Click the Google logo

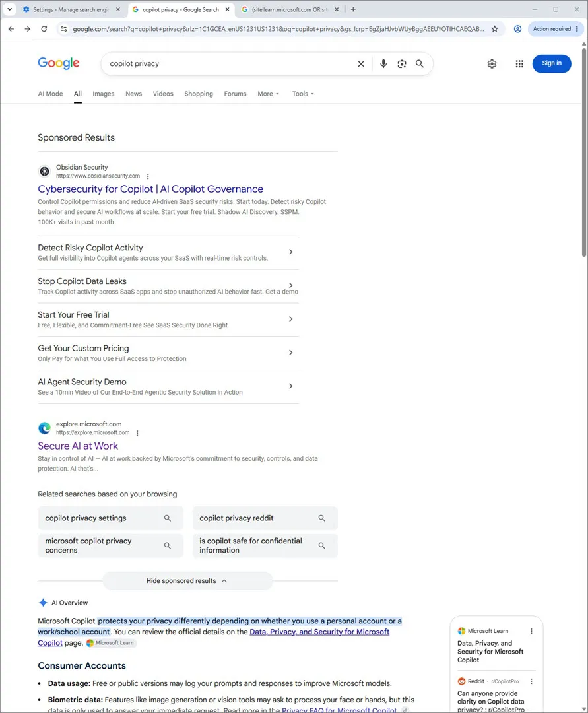(x=59, y=63)
